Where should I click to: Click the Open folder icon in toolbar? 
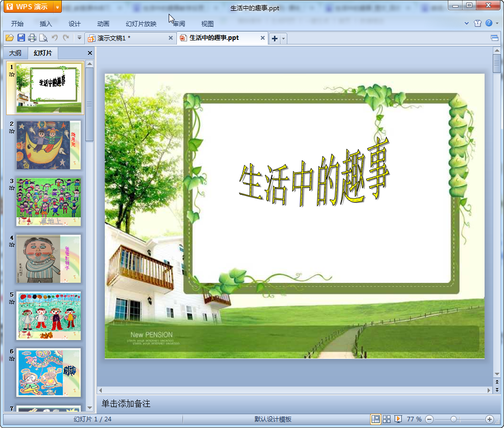(x=10, y=38)
